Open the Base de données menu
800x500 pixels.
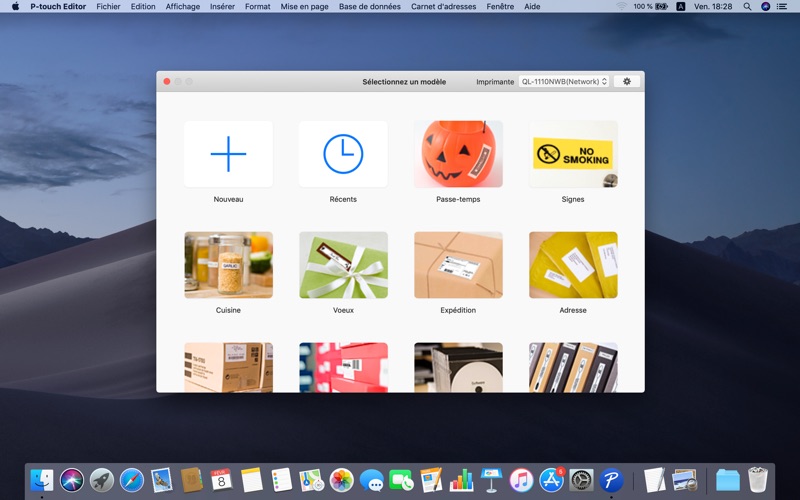[x=370, y=7]
